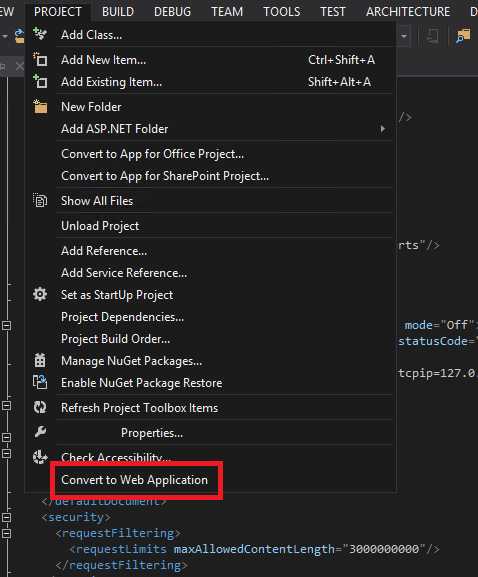Image resolution: width=478 pixels, height=577 pixels.
Task: Click the Manage NuGet Packages icon
Action: [x=40, y=360]
